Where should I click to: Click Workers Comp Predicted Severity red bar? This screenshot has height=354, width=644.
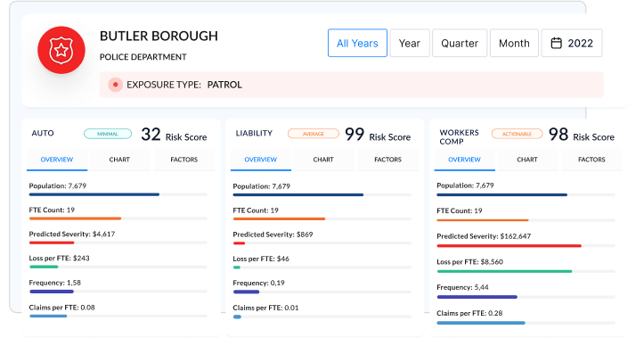point(509,246)
